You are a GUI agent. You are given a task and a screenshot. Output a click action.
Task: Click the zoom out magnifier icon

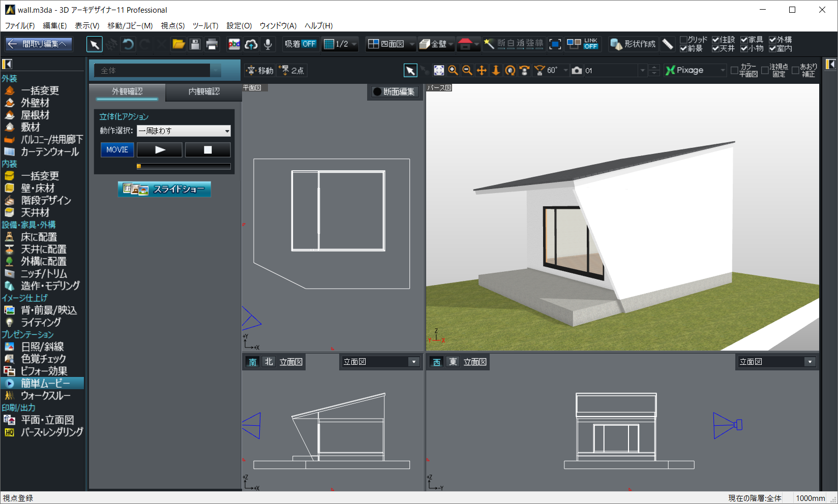[467, 71]
